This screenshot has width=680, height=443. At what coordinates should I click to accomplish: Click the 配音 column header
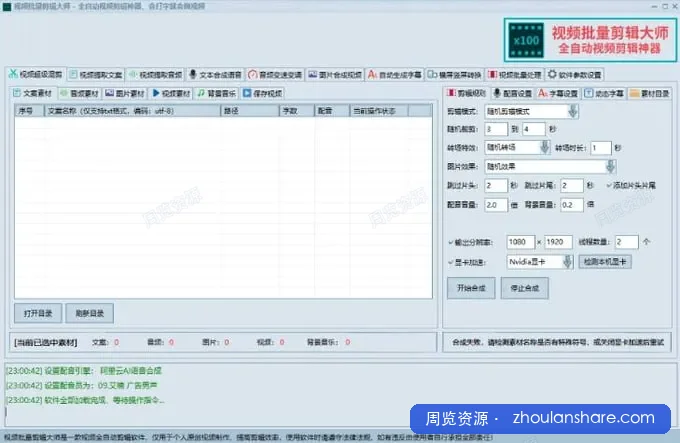coord(332,111)
